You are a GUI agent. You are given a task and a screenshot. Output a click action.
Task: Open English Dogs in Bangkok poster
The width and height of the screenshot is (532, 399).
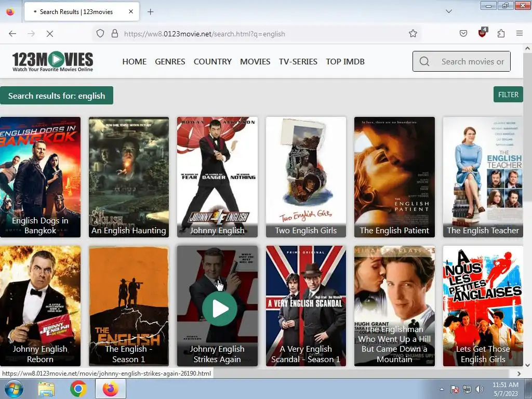[40, 177]
